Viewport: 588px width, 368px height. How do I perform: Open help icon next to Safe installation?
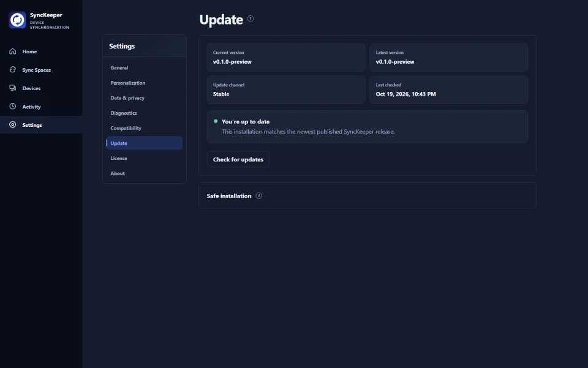coord(258,196)
